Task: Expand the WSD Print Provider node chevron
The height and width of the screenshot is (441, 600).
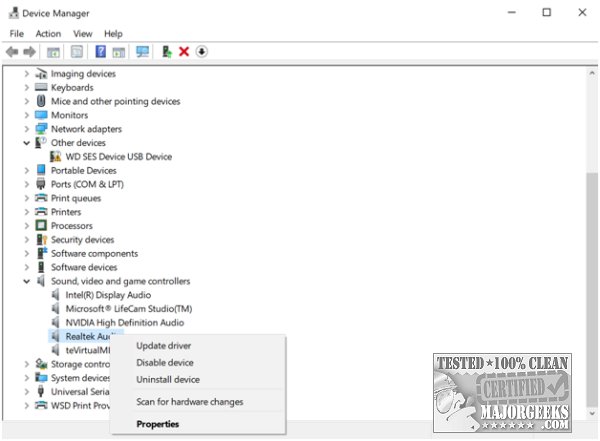Action: point(26,405)
